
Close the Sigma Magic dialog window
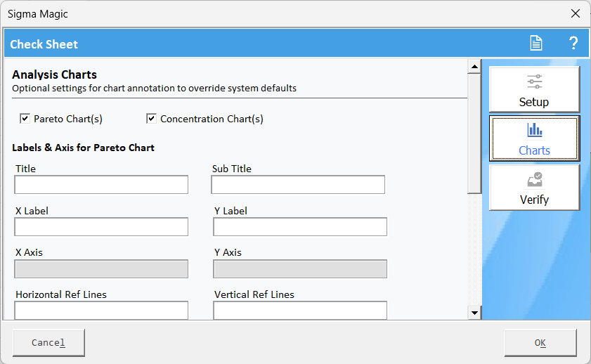pyautogui.click(x=575, y=13)
